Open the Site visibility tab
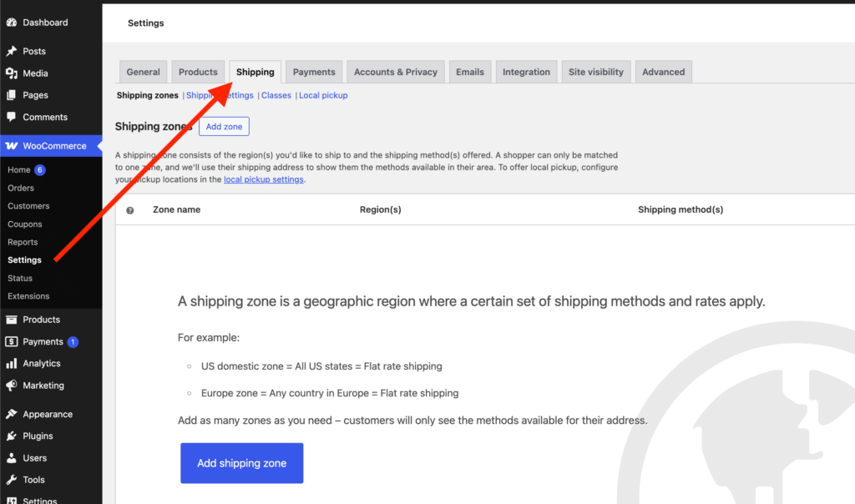Viewport: 855px width, 504px height. (596, 72)
